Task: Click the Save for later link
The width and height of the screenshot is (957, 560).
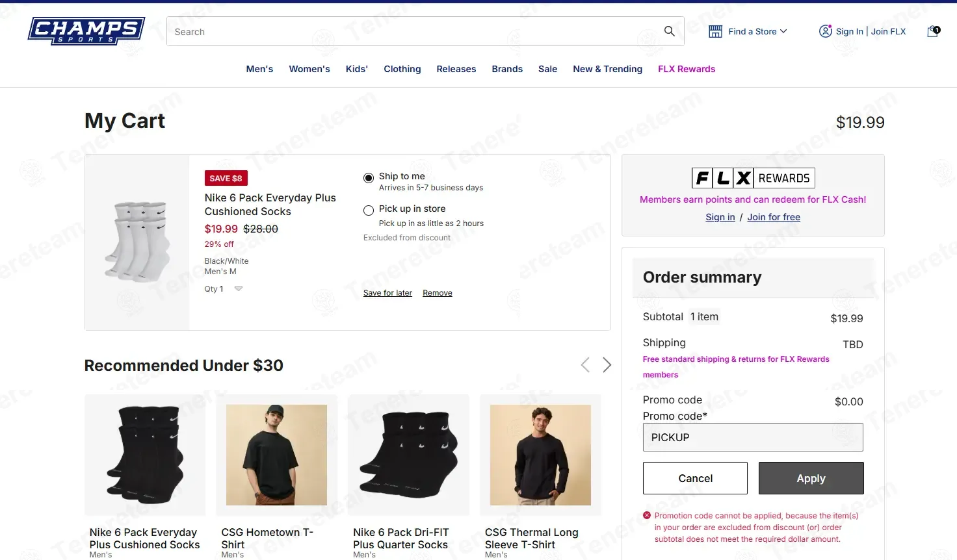Action: tap(387, 293)
